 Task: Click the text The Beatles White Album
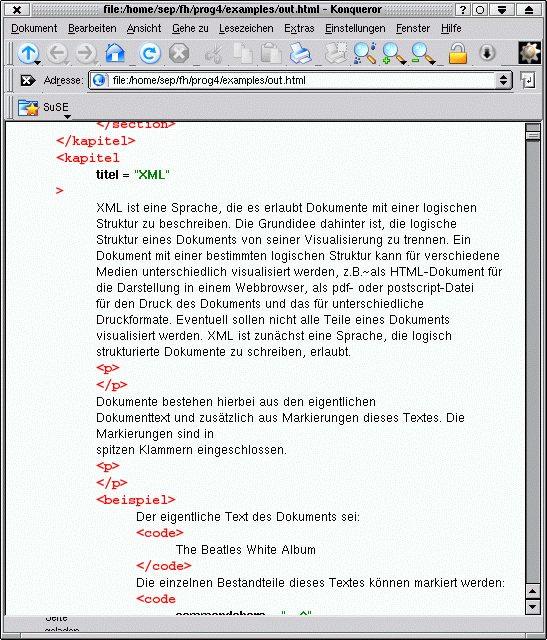pos(245,550)
